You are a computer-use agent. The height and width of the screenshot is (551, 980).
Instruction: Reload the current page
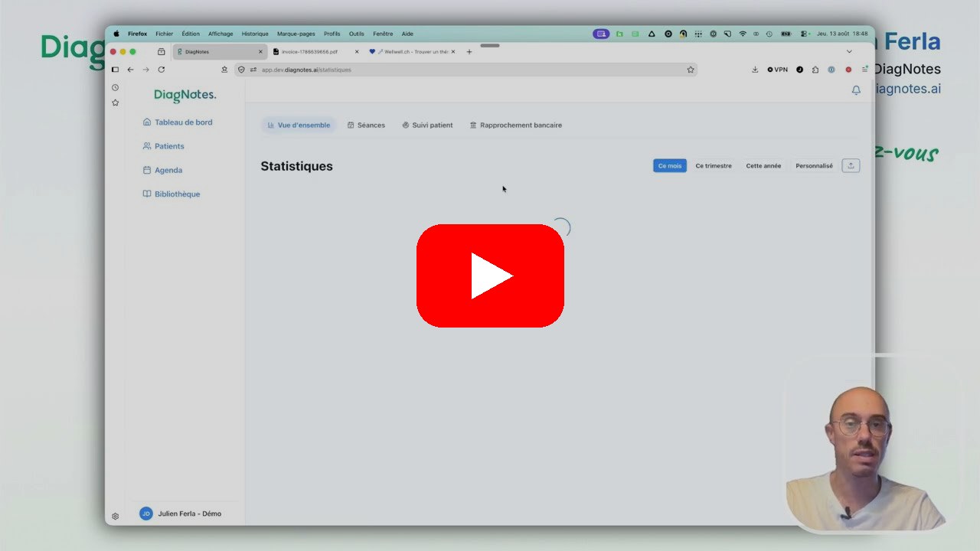tap(162, 70)
